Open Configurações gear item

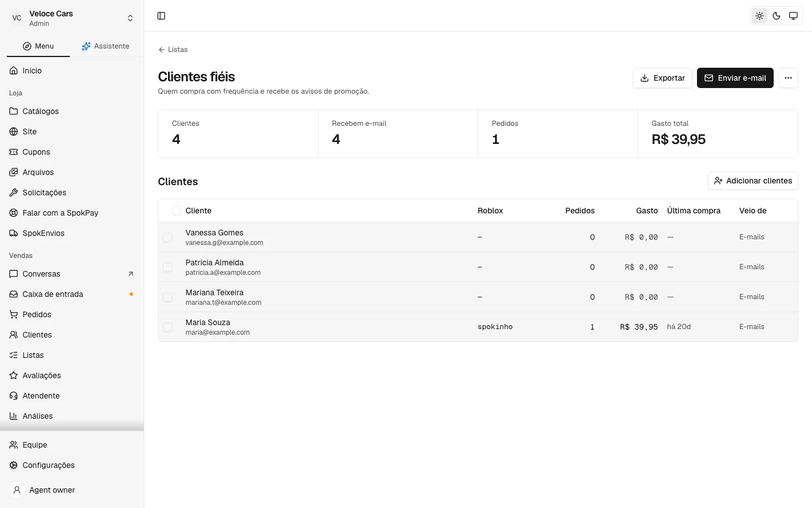(x=72, y=465)
